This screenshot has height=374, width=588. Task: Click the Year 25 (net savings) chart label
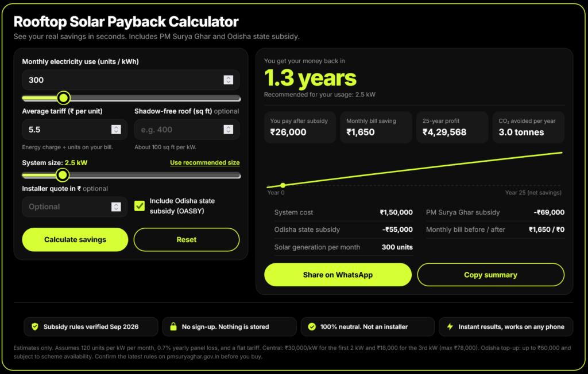[533, 193]
